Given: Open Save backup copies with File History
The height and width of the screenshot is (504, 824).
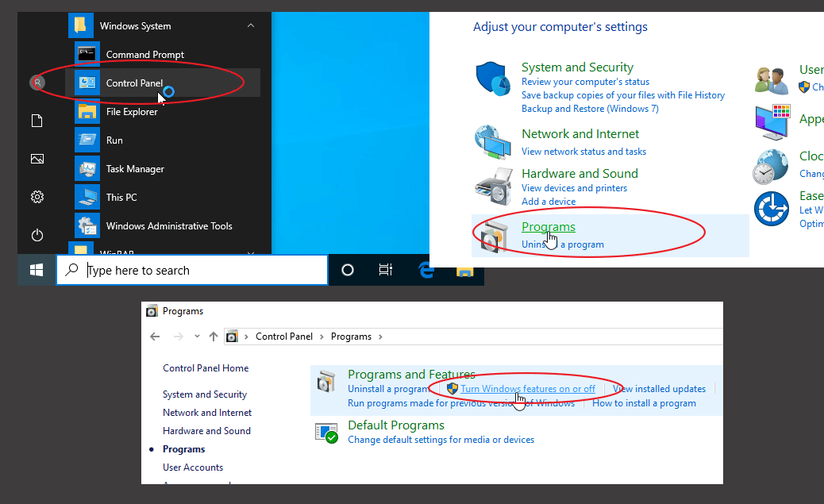Looking at the screenshot, I should point(622,95).
